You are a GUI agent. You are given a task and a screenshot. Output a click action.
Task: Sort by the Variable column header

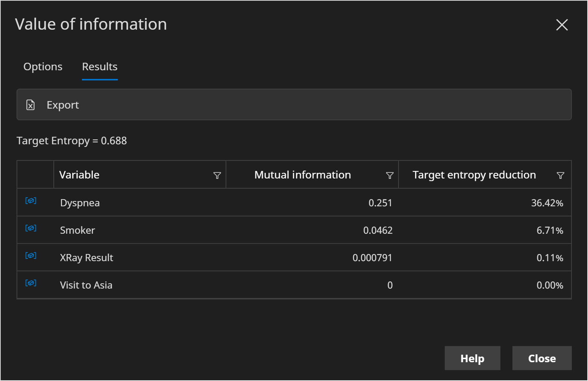pyautogui.click(x=79, y=175)
